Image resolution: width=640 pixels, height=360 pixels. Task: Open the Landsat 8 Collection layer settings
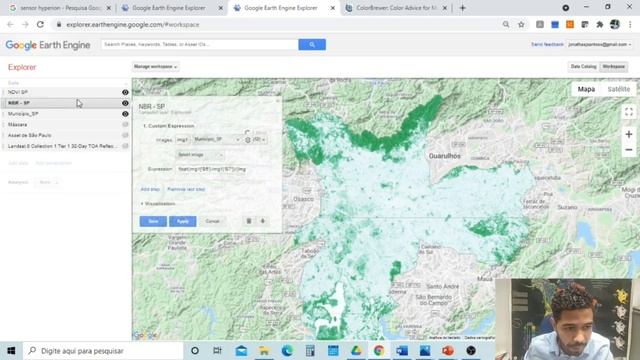62,146
